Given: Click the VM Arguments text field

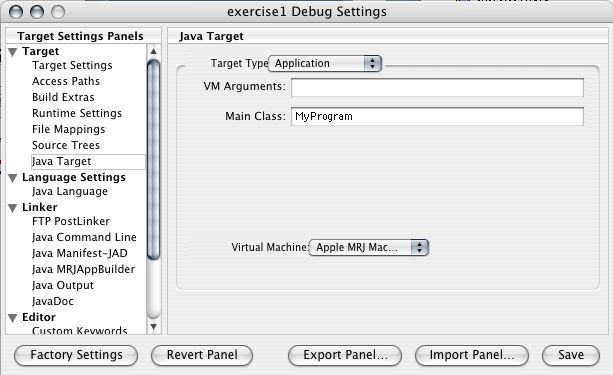Looking at the screenshot, I should 437,87.
